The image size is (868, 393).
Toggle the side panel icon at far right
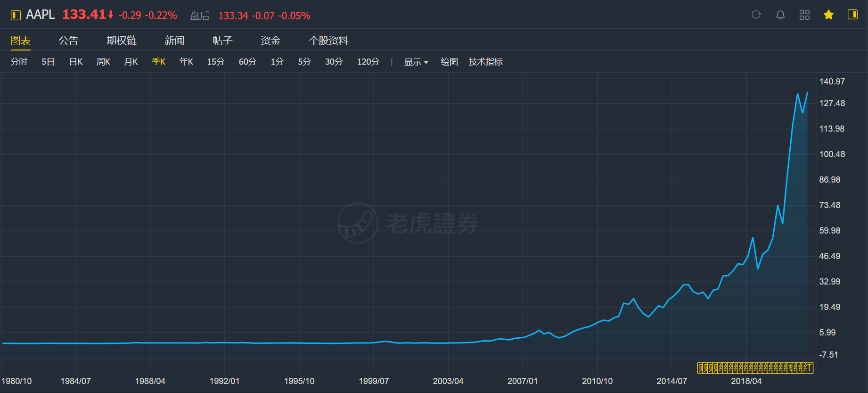click(x=852, y=15)
